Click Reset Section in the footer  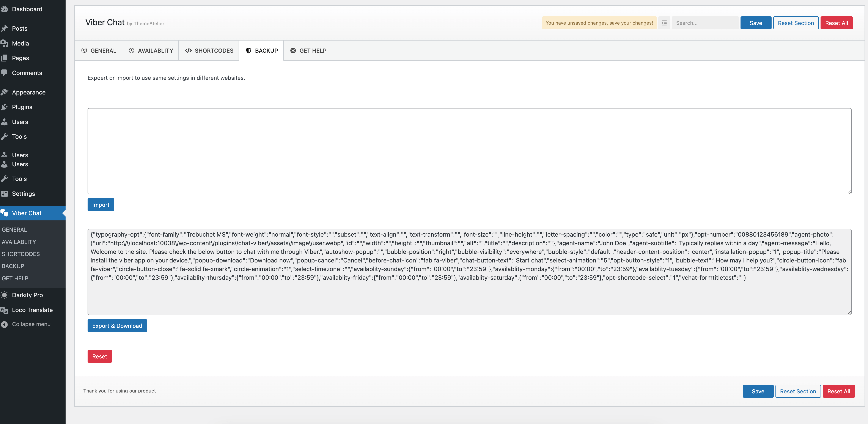point(798,391)
